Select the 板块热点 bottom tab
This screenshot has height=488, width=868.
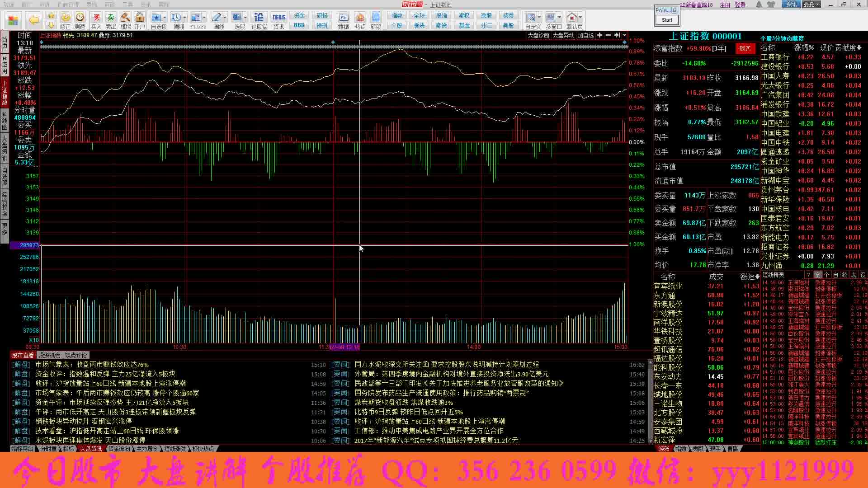[203, 449]
